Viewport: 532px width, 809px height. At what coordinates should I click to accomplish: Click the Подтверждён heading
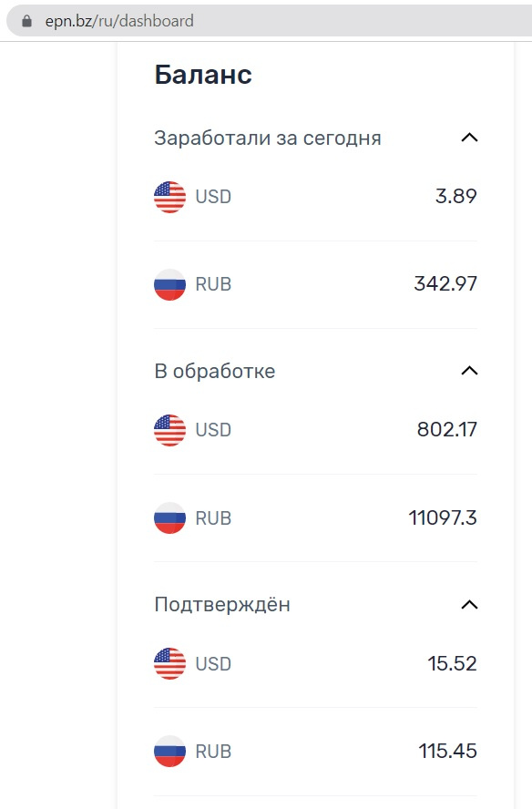(x=222, y=605)
